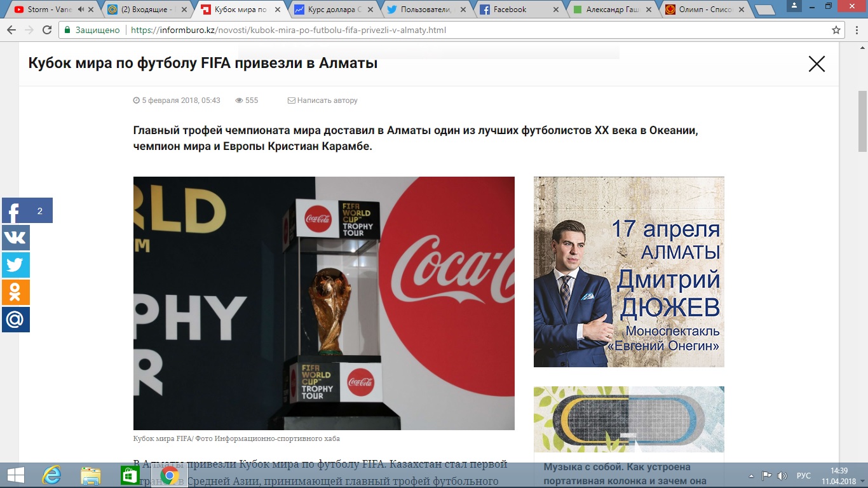
Task: Click the page vertical scrollbar thumb
Action: point(862,121)
